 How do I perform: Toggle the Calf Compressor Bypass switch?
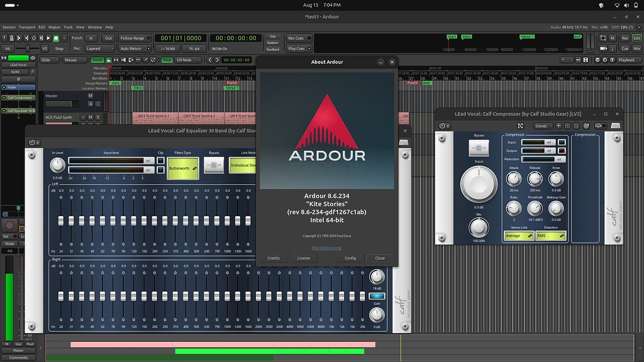click(479, 148)
